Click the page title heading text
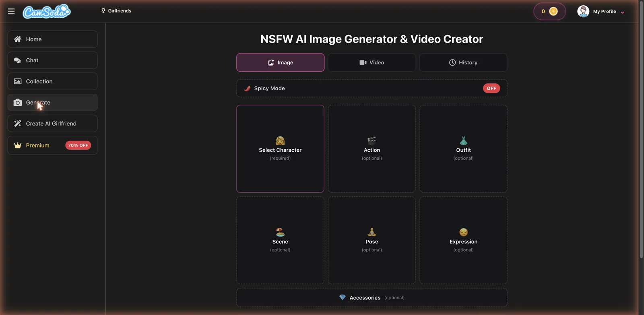This screenshot has width=644, height=315. coord(372,39)
